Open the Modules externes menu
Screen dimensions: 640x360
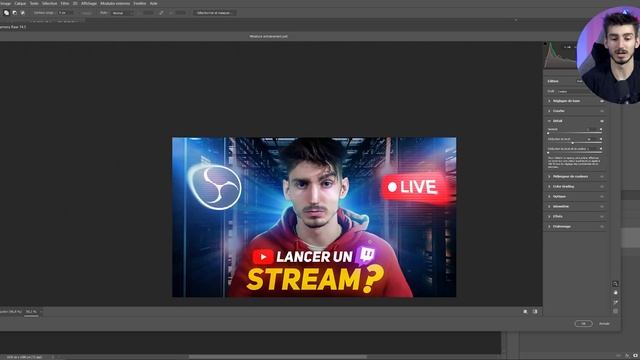tap(115, 3)
